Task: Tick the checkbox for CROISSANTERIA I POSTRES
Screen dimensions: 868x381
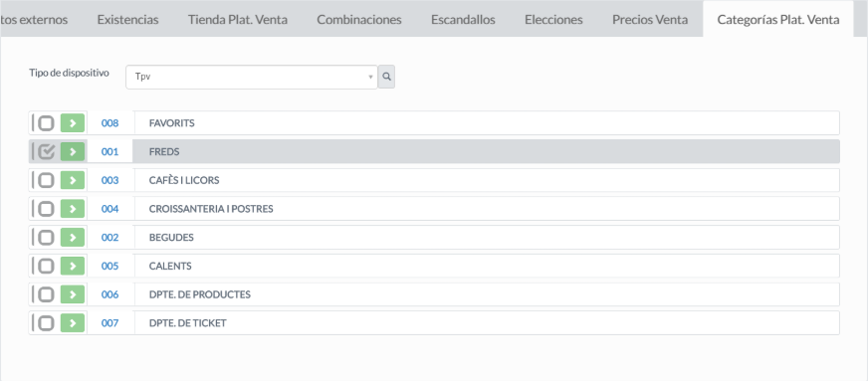Action: click(x=46, y=209)
